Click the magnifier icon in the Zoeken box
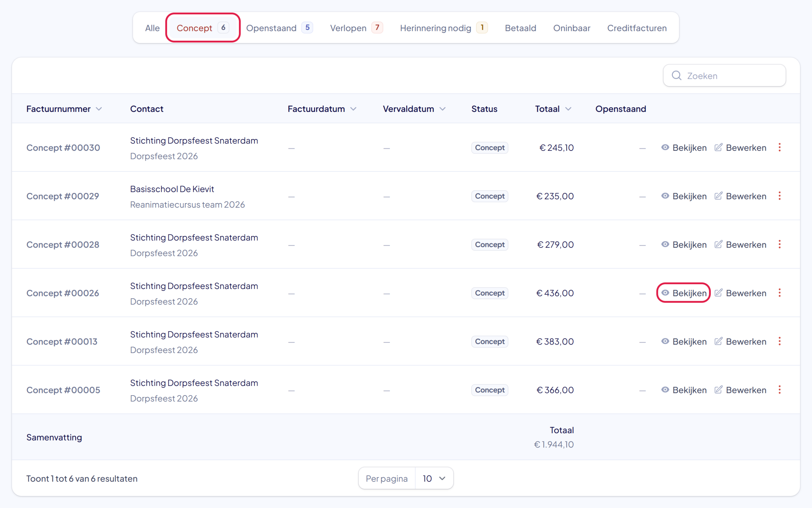This screenshot has width=812, height=508. point(677,76)
